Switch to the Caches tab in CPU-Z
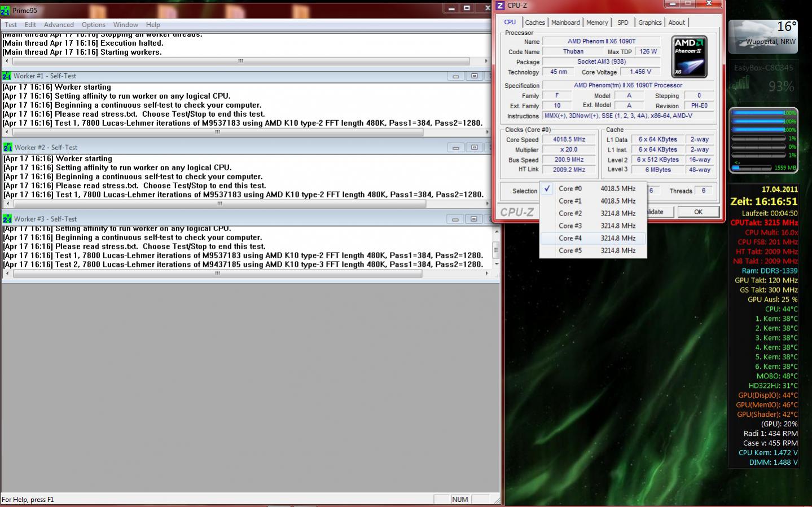812x507 pixels. 535,23
